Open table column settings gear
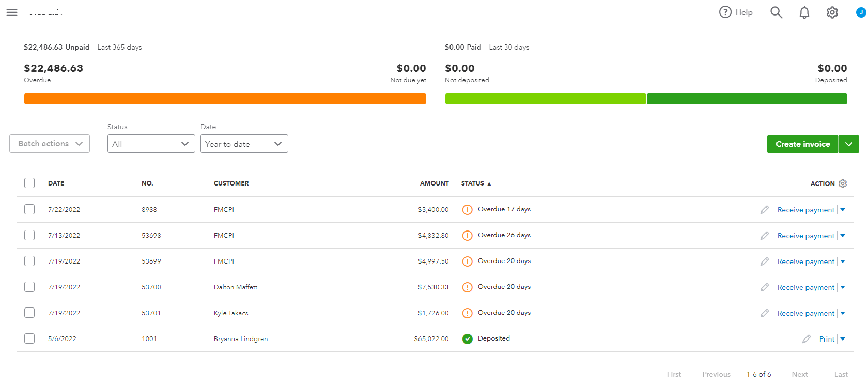Image resolution: width=868 pixels, height=385 pixels. tap(843, 183)
